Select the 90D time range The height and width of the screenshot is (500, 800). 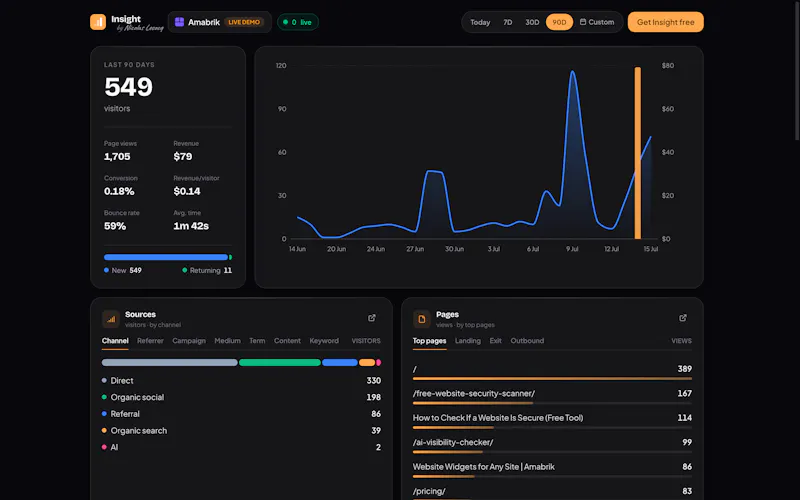[559, 22]
